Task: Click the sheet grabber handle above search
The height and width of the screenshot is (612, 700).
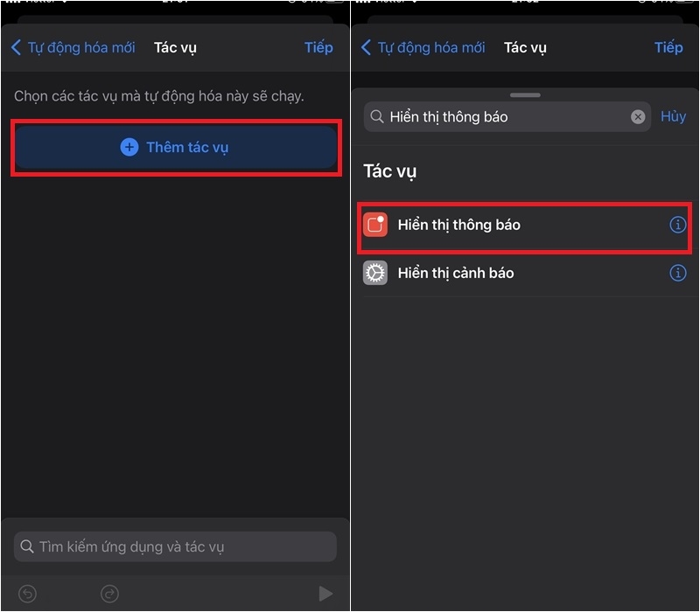Action: [x=525, y=95]
